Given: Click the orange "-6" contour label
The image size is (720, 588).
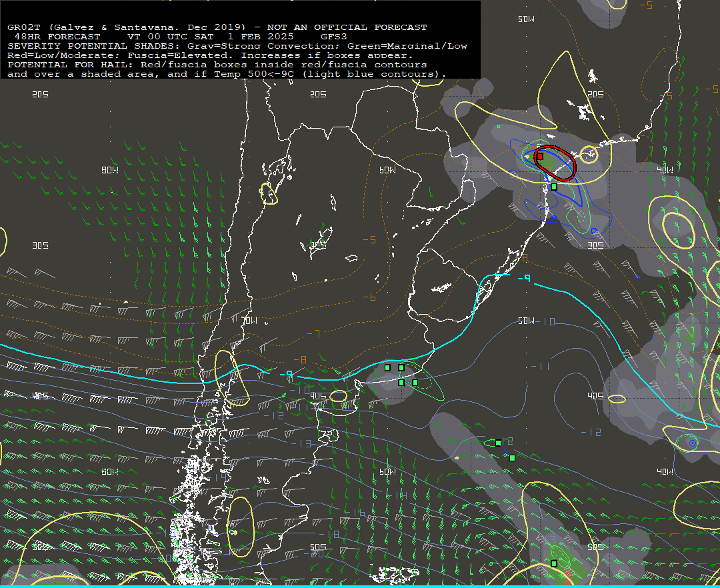Looking at the screenshot, I should tap(369, 297).
